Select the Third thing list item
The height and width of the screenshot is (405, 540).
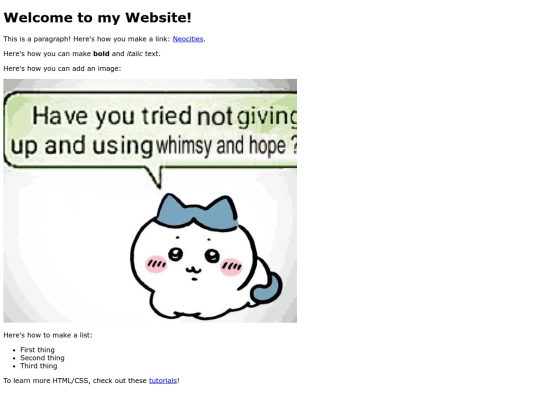coord(39,366)
